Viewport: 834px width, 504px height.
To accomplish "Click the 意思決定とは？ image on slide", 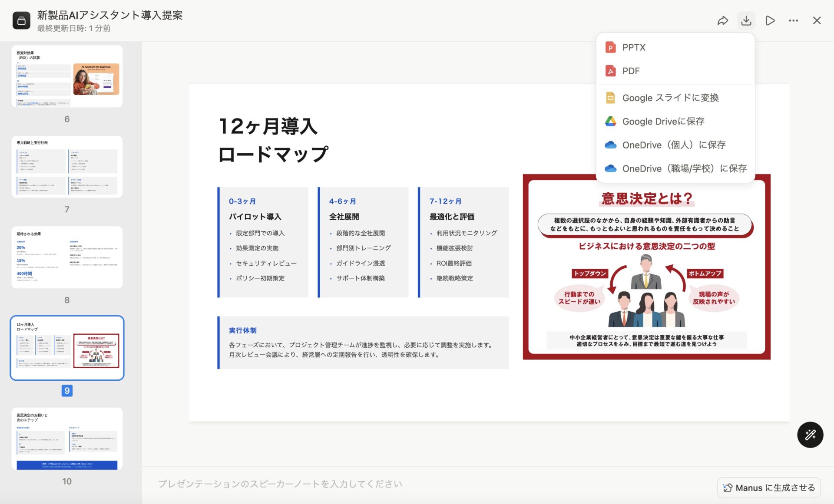I will click(646, 278).
